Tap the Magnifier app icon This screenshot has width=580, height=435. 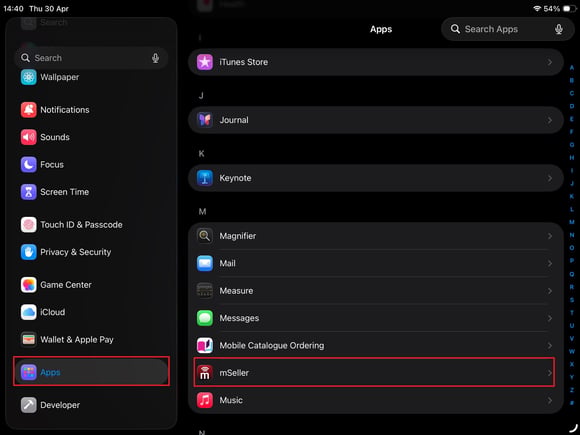205,236
